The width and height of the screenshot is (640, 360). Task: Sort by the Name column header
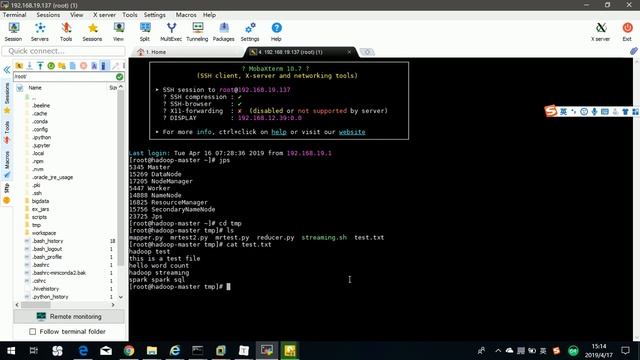tap(35, 88)
